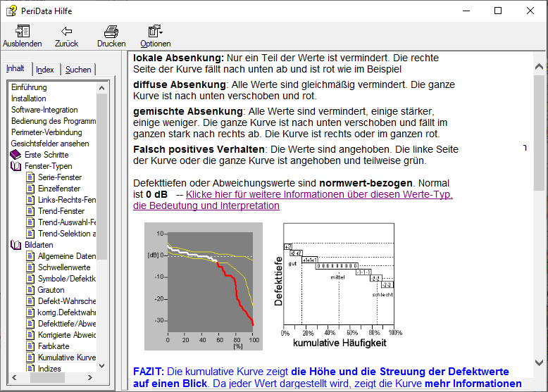The width and height of the screenshot is (548, 392).
Task: Click the content pane's up arrow
Action: [540, 66]
